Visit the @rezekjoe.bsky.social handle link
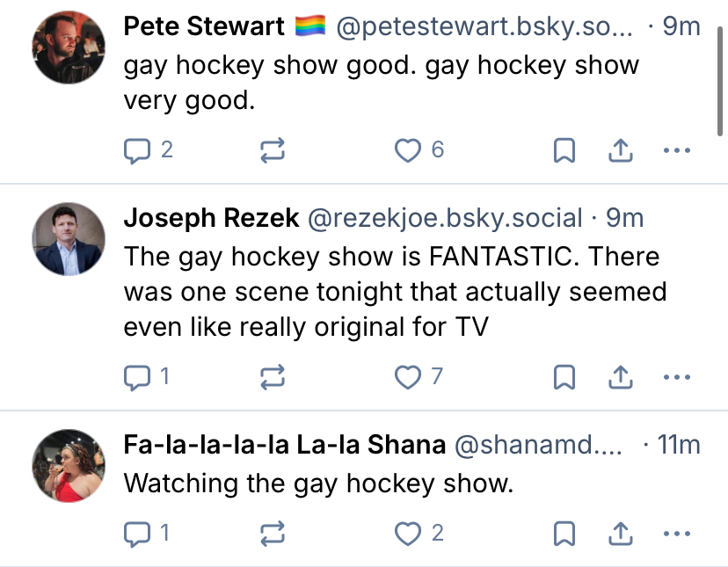 (444, 218)
